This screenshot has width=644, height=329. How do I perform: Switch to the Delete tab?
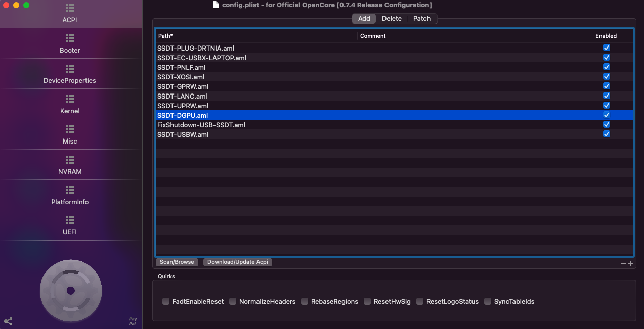coord(392,19)
